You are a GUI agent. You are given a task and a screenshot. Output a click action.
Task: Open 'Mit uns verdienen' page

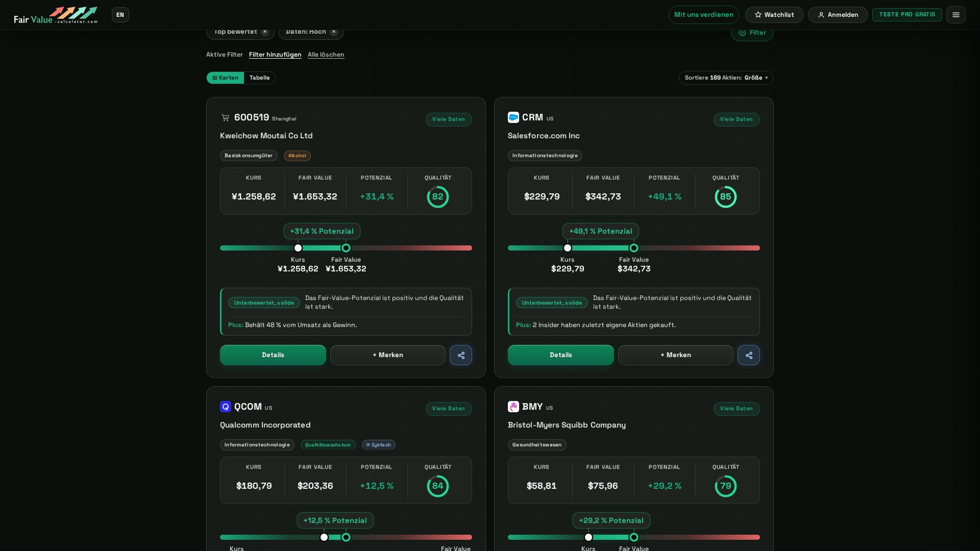point(703,15)
